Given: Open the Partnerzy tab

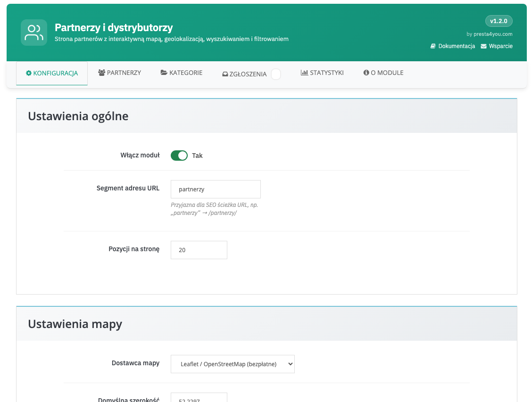Looking at the screenshot, I should click(119, 73).
